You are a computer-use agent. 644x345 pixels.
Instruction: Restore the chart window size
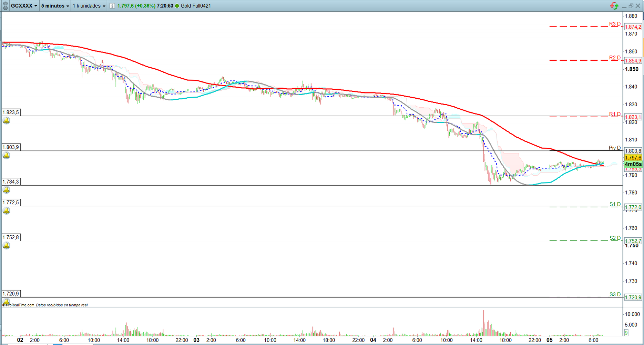pos(631,6)
